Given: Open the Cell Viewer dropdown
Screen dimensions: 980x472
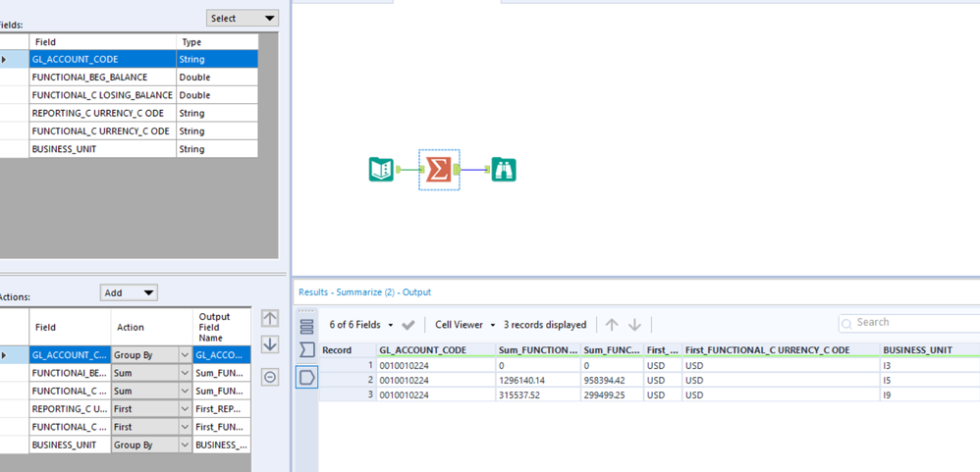Looking at the screenshot, I should [464, 325].
